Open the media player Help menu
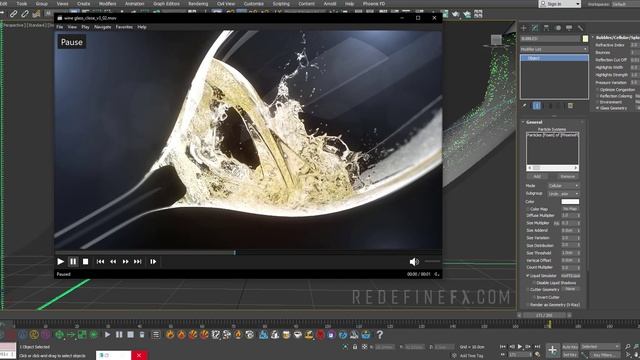This screenshot has width=640, height=360. pos(142,27)
